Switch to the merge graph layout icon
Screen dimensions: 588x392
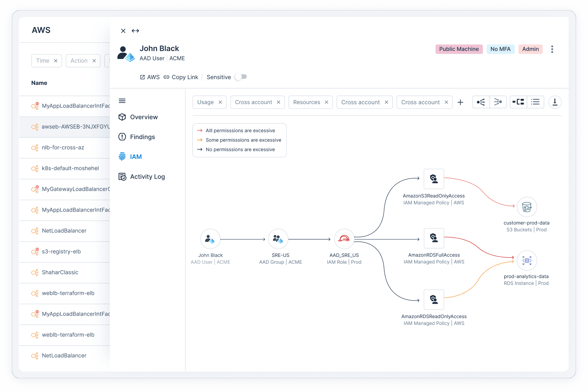[x=498, y=102]
